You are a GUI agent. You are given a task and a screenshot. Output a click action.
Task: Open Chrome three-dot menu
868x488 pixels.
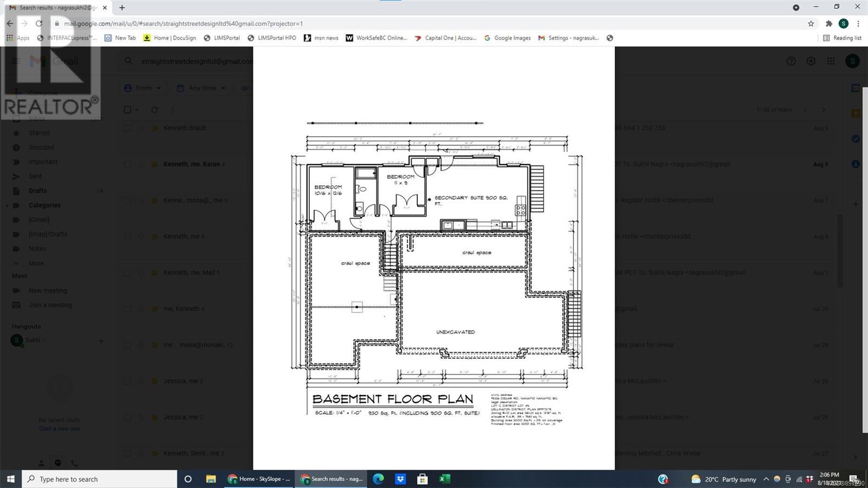858,23
